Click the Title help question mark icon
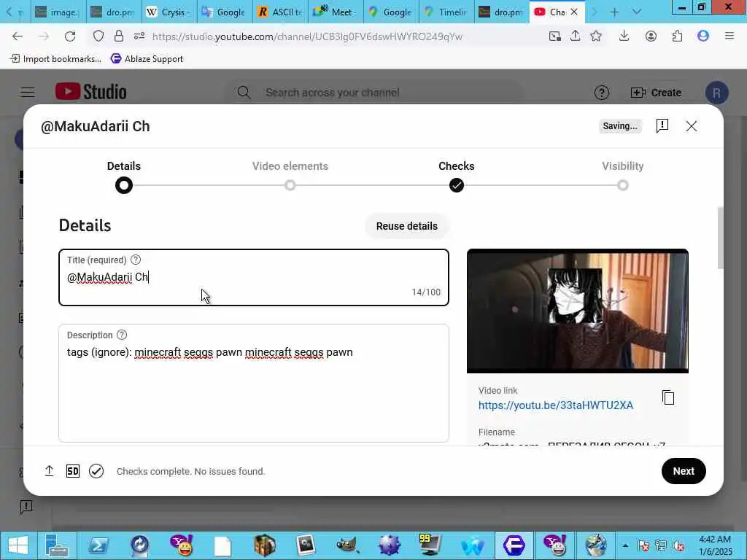 [x=136, y=260]
